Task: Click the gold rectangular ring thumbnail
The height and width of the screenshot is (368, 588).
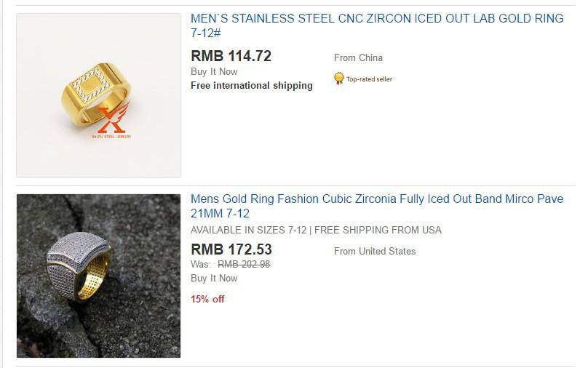Action: point(99,95)
